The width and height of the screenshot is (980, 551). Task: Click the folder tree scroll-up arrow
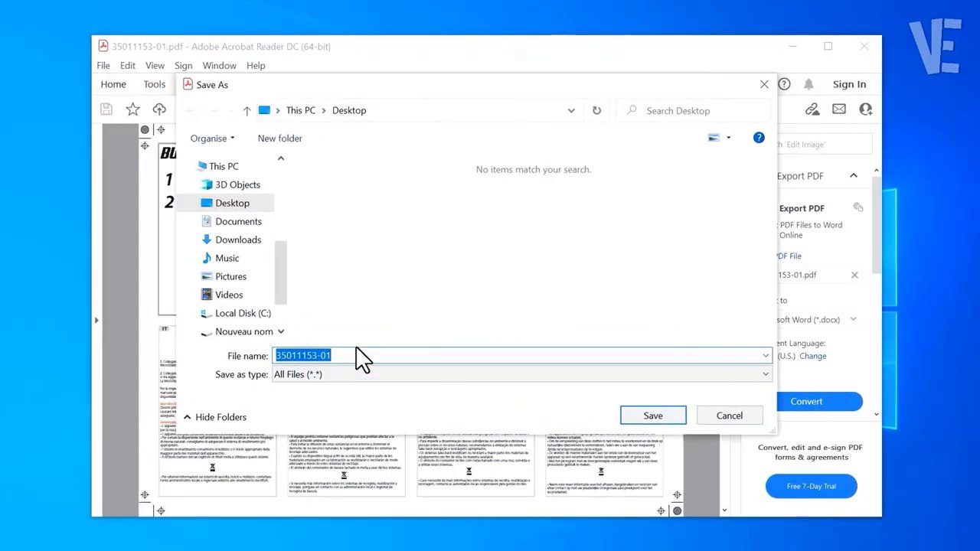coord(280,158)
